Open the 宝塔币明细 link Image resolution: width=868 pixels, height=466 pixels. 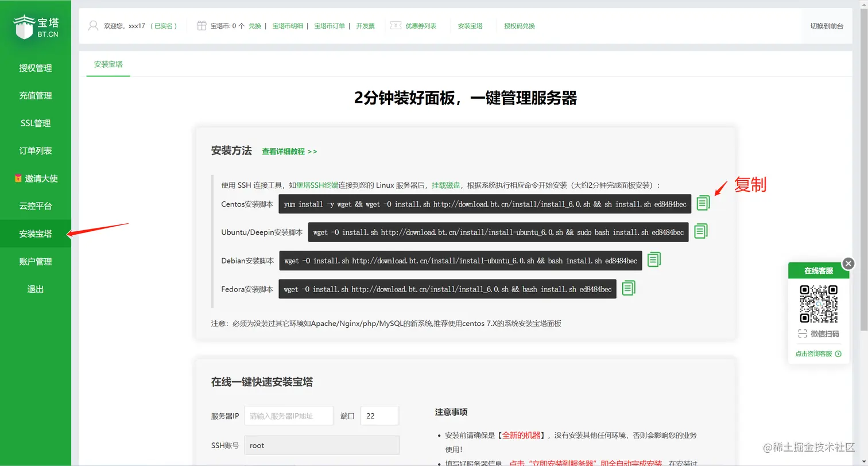(x=288, y=26)
